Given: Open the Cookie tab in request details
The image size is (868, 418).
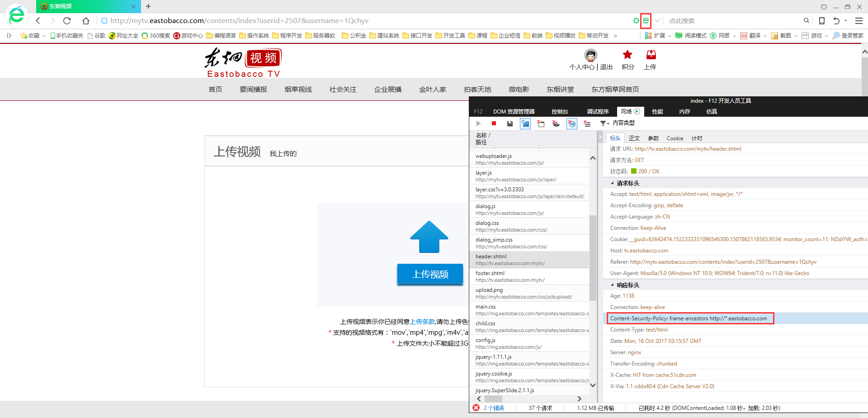Looking at the screenshot, I should tap(675, 138).
